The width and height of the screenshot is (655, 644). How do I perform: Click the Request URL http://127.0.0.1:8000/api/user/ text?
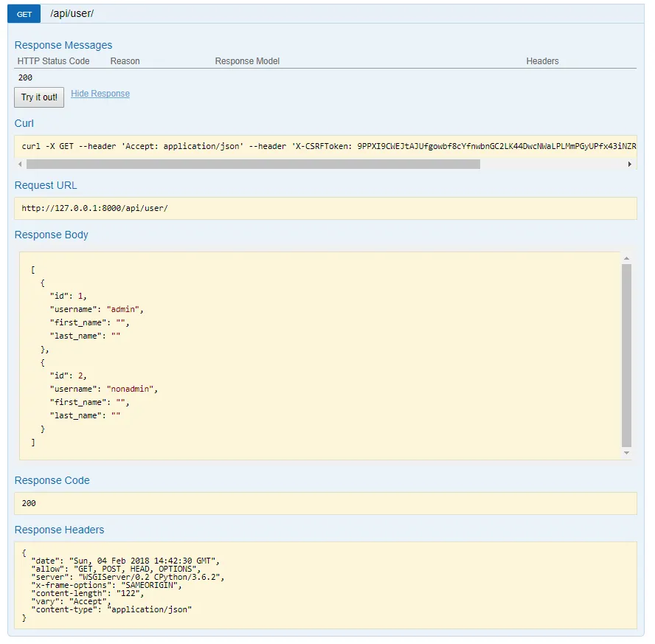[x=95, y=208]
